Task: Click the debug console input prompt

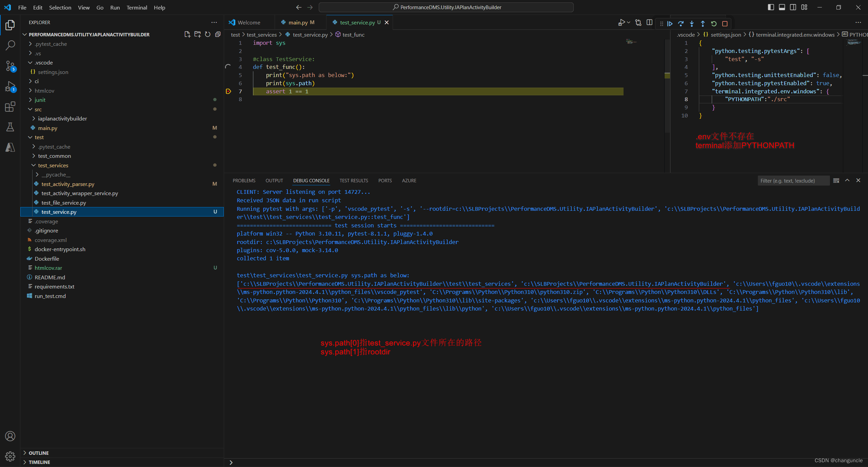Action: click(546, 463)
